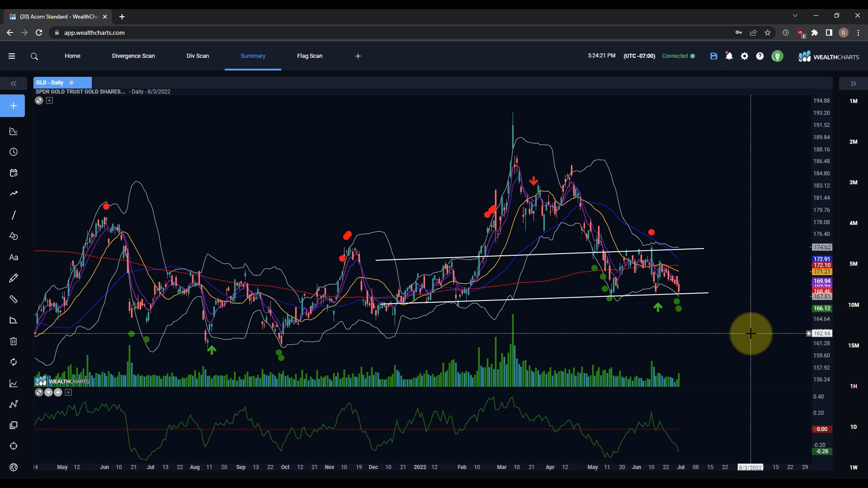Open the indicators chart icon in sidebar
Viewport: 868px width, 488px height.
(x=14, y=131)
